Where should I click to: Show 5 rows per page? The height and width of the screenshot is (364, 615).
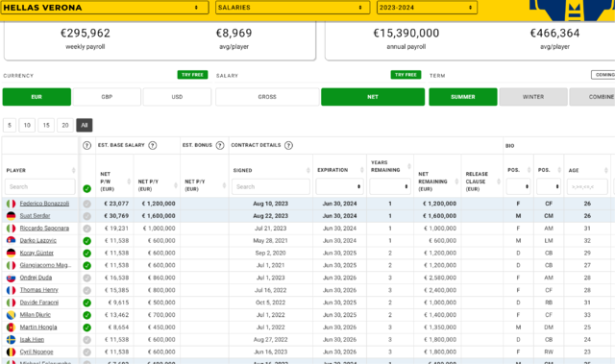pos(10,126)
